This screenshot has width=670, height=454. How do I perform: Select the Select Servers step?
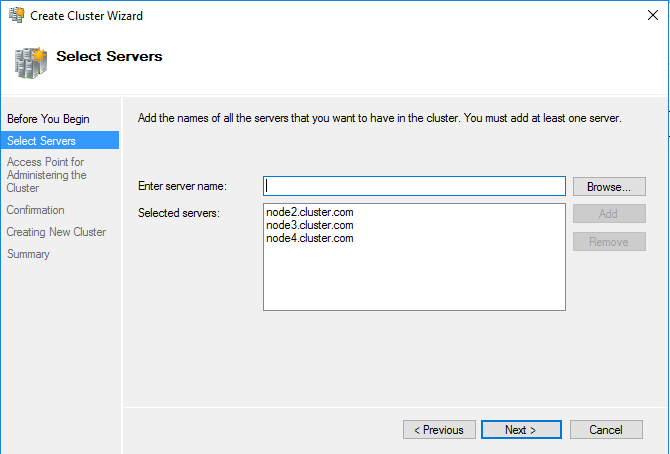tap(60, 141)
